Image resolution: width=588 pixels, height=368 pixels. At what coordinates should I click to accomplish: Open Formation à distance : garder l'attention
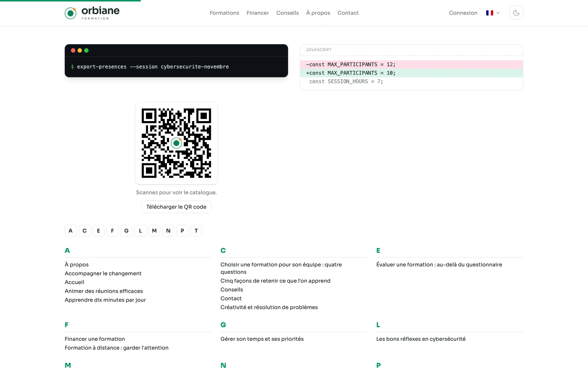tap(116, 348)
